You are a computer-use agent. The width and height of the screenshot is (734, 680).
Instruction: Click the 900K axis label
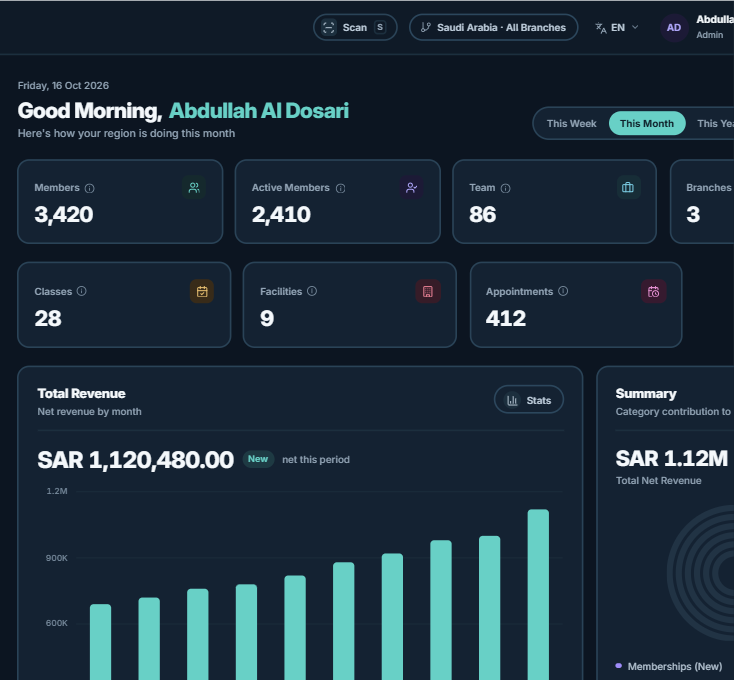(x=56, y=558)
